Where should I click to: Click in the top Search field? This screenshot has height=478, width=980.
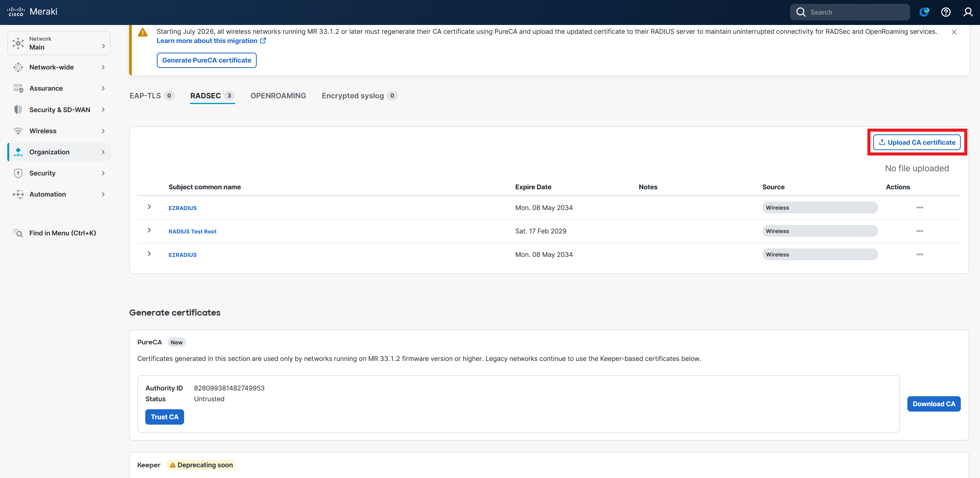point(850,12)
